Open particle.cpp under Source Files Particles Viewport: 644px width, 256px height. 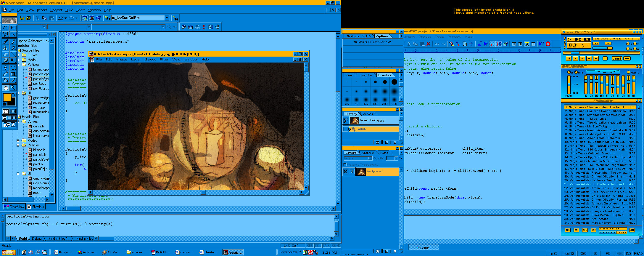click(41, 74)
